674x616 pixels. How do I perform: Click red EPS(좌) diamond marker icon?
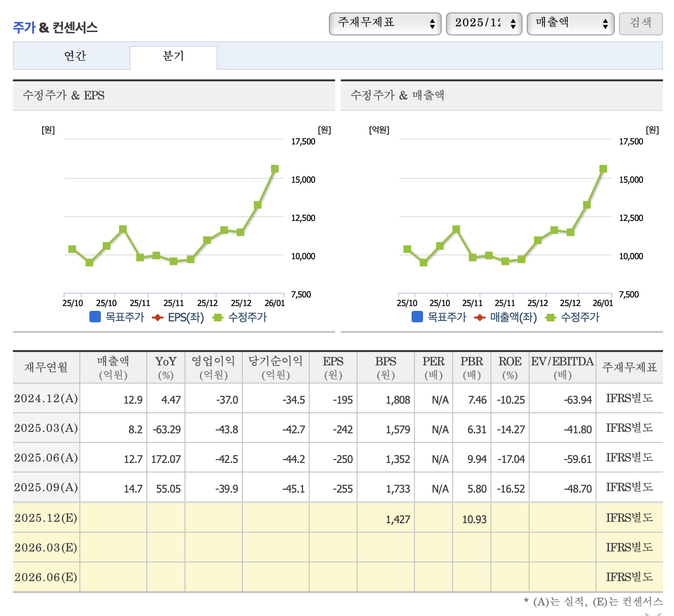157,318
